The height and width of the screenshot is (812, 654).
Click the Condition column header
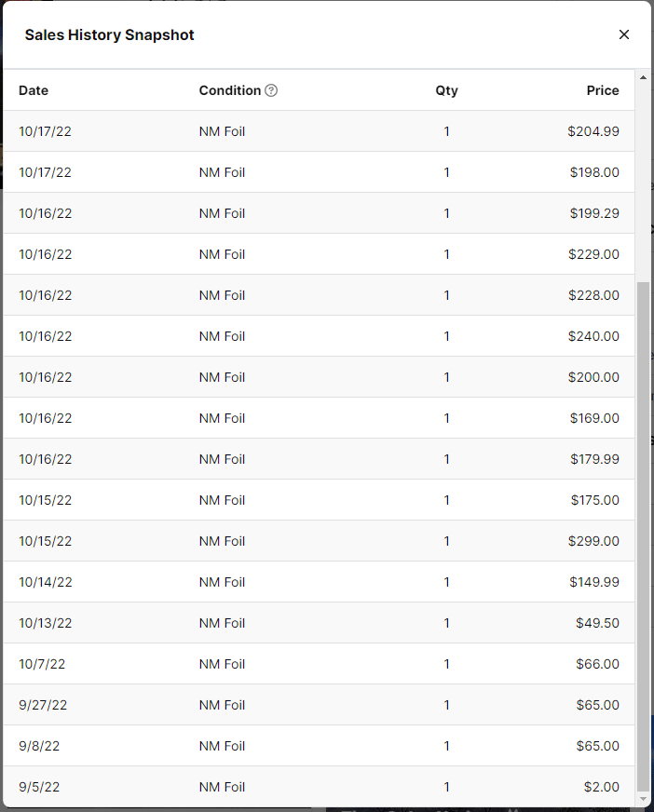coord(229,90)
